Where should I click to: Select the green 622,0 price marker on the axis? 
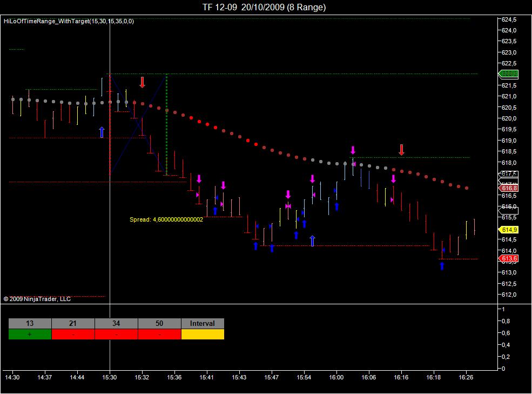click(x=508, y=74)
